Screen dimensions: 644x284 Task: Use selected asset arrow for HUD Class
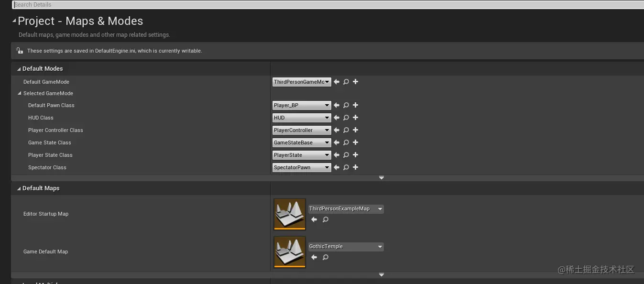(x=337, y=118)
